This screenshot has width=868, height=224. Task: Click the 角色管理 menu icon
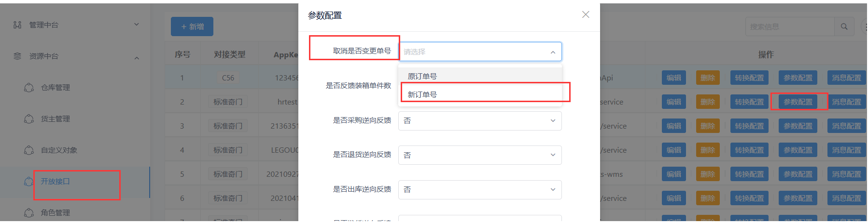pyautogui.click(x=29, y=212)
